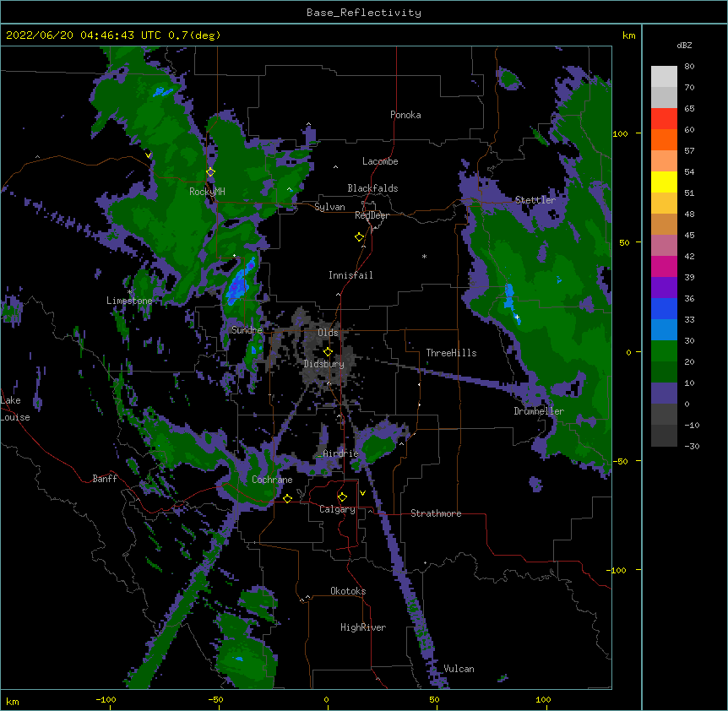Click the HighRiver label
This screenshot has width=728, height=711.
[x=363, y=627]
